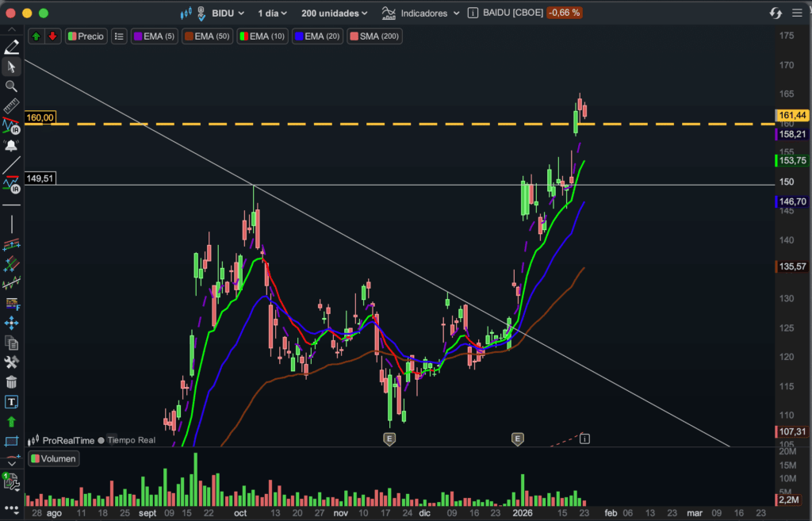This screenshot has height=521, width=812.
Task: Open the alert bell tool
Action: click(11, 145)
